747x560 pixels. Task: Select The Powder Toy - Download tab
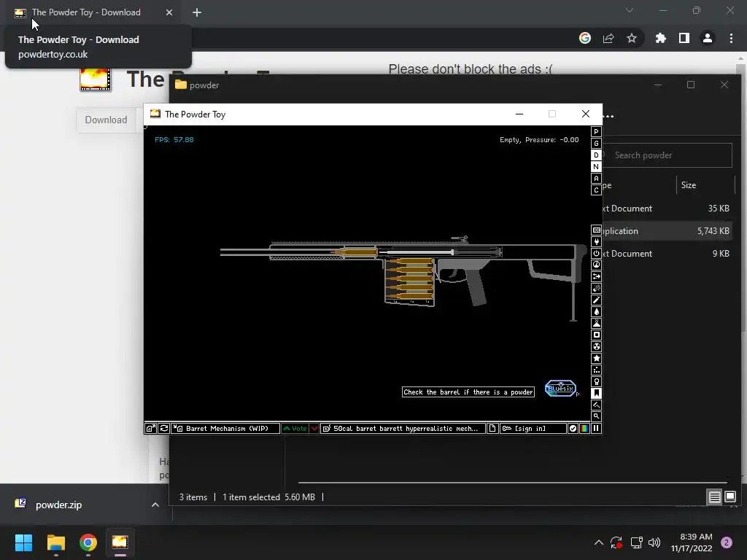(x=86, y=12)
